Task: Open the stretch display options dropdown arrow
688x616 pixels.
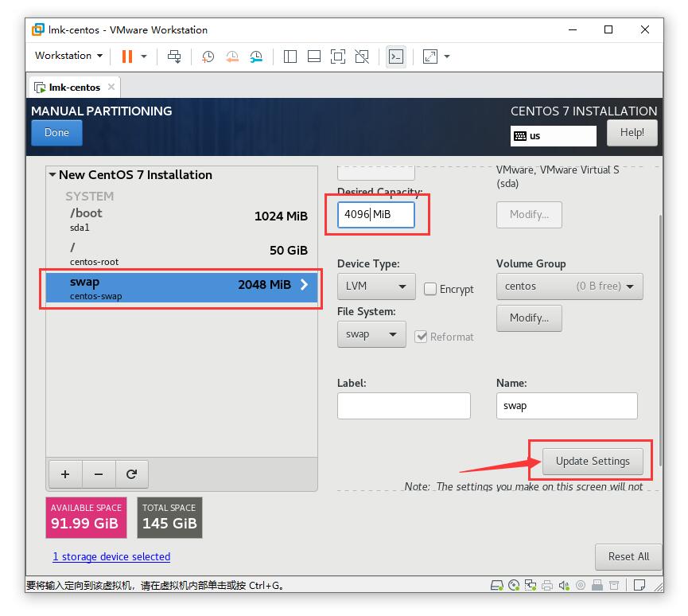Action: tap(447, 57)
